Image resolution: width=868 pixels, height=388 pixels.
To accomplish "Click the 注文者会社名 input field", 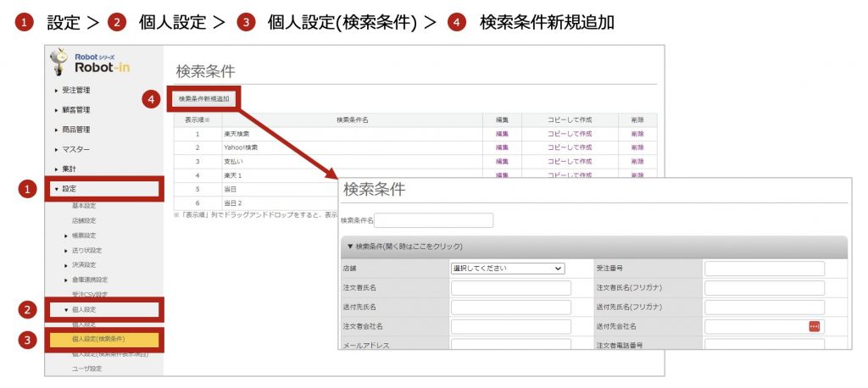I will (x=510, y=326).
